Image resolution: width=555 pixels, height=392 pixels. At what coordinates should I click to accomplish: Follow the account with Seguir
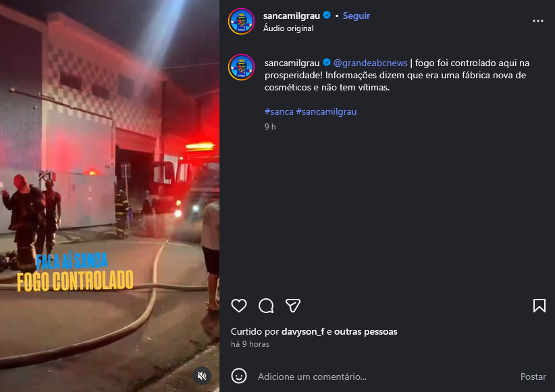point(356,16)
